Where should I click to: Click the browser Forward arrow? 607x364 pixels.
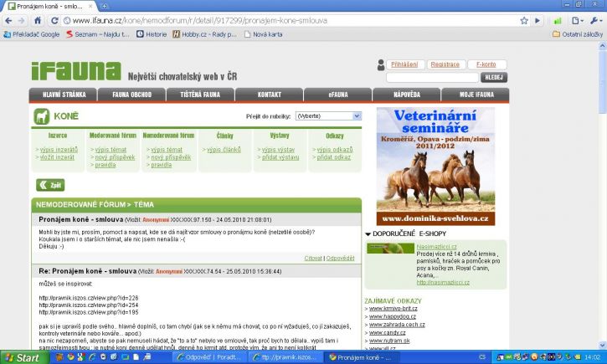21,21
